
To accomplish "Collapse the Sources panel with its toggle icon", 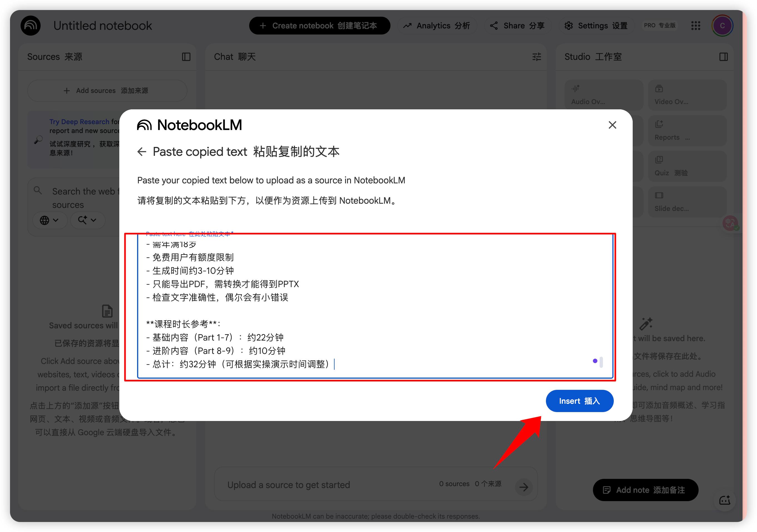I will point(186,57).
